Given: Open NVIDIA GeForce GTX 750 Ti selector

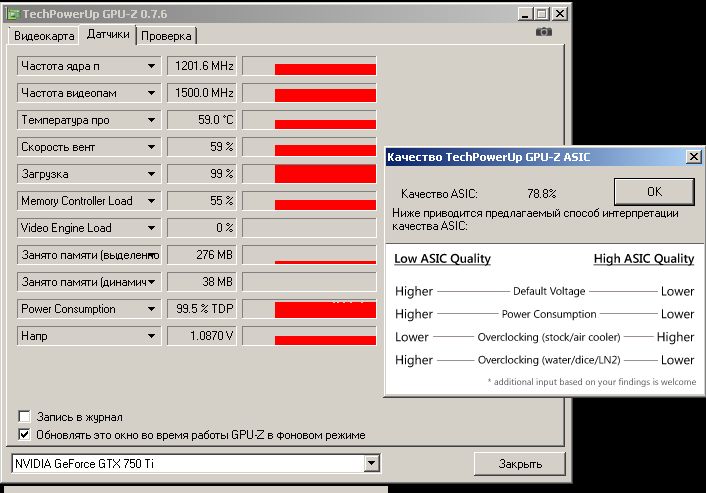Looking at the screenshot, I should coord(196,463).
